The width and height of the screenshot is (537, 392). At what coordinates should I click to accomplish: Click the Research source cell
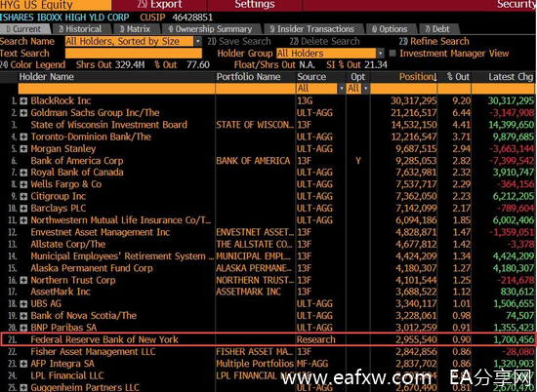(316, 339)
